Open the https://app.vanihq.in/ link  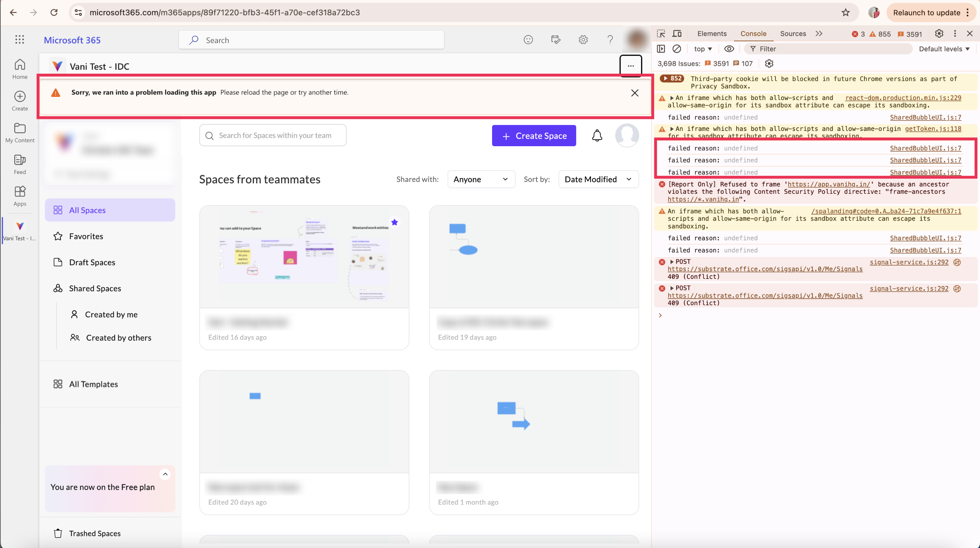click(828, 184)
